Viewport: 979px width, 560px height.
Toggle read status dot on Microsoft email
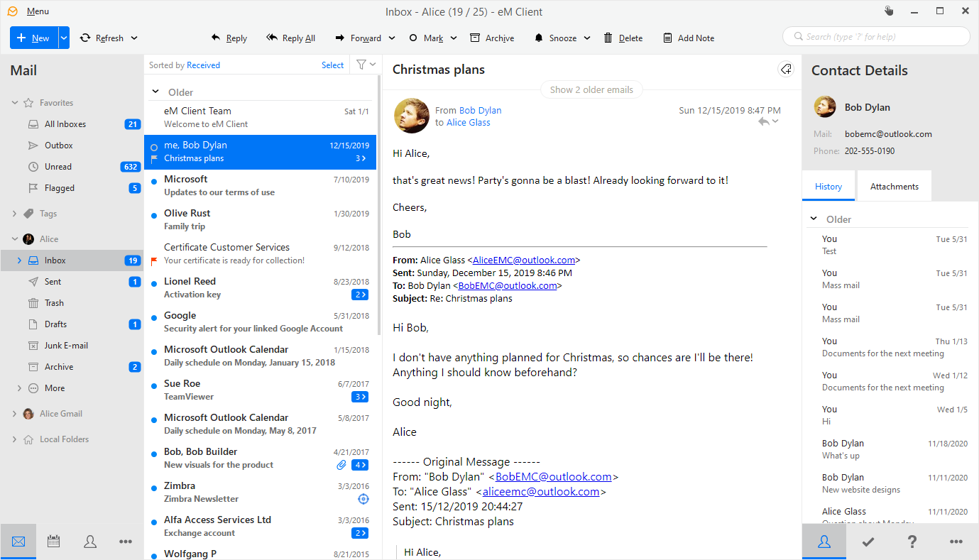154,182
